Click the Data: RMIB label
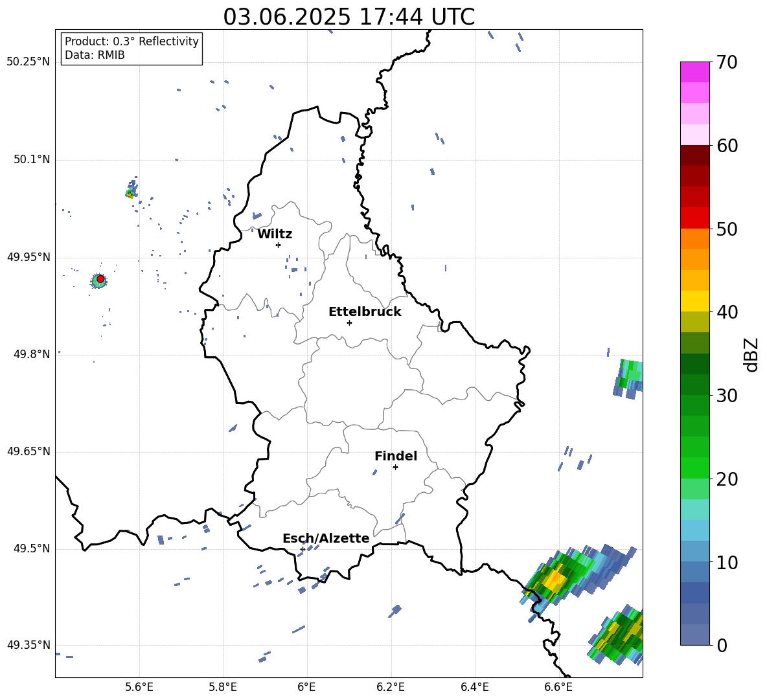Screen dimensions: 767x700 95,55
